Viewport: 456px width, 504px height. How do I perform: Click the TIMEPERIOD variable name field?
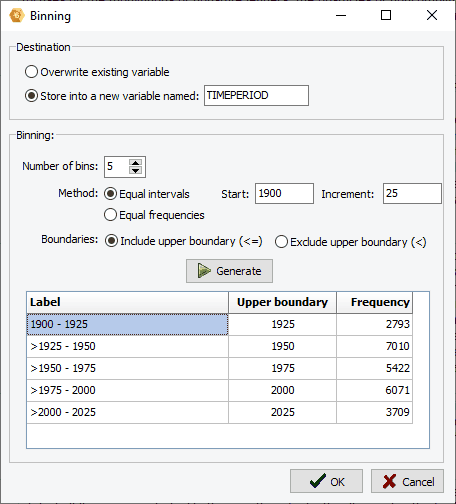point(256,96)
